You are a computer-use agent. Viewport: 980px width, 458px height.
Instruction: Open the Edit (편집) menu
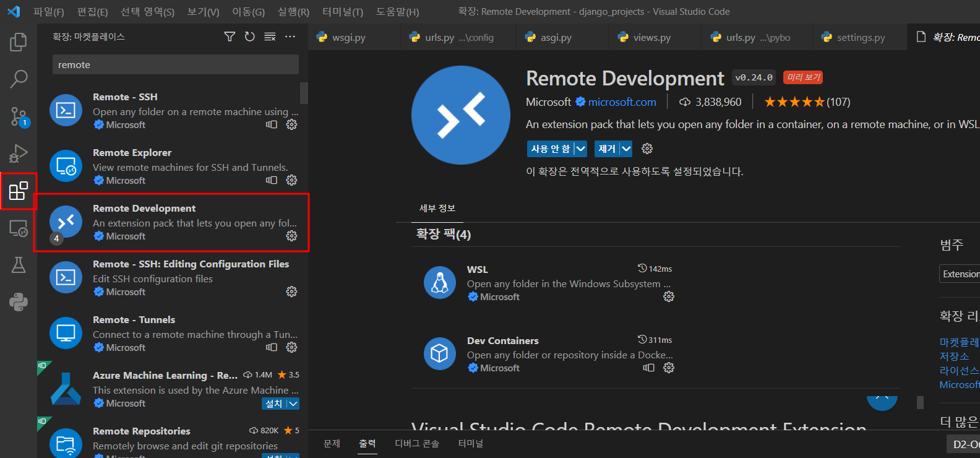(92, 12)
